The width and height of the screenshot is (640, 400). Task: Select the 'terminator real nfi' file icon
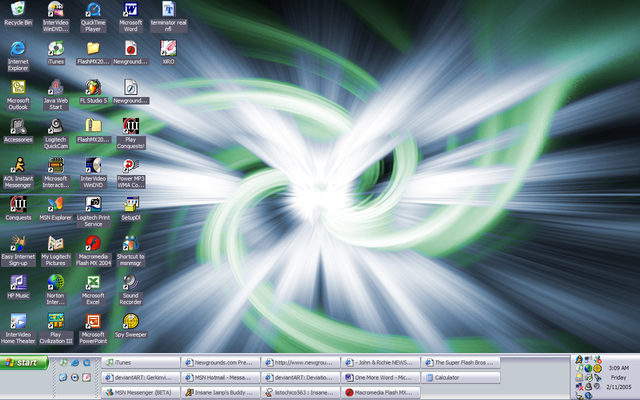(168, 17)
